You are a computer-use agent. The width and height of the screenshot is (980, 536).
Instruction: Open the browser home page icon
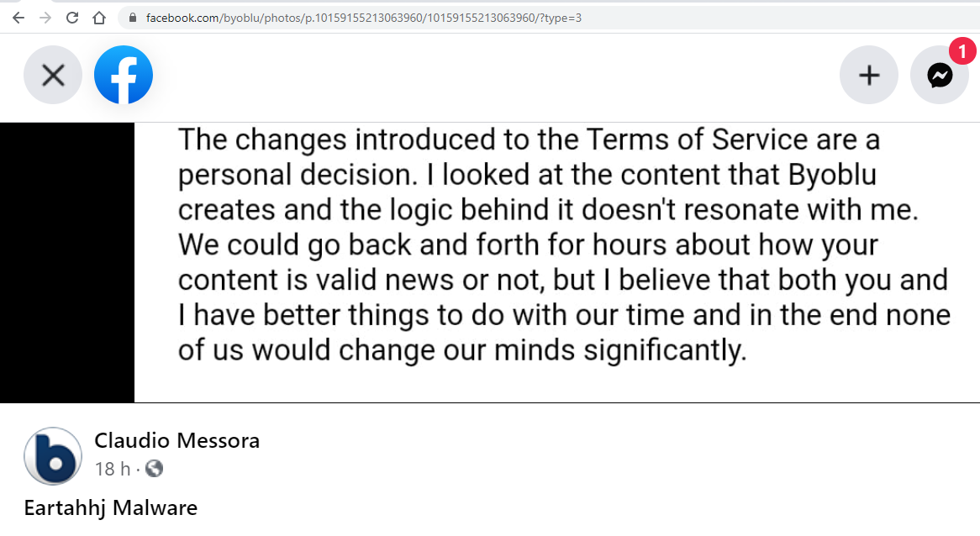(x=98, y=18)
